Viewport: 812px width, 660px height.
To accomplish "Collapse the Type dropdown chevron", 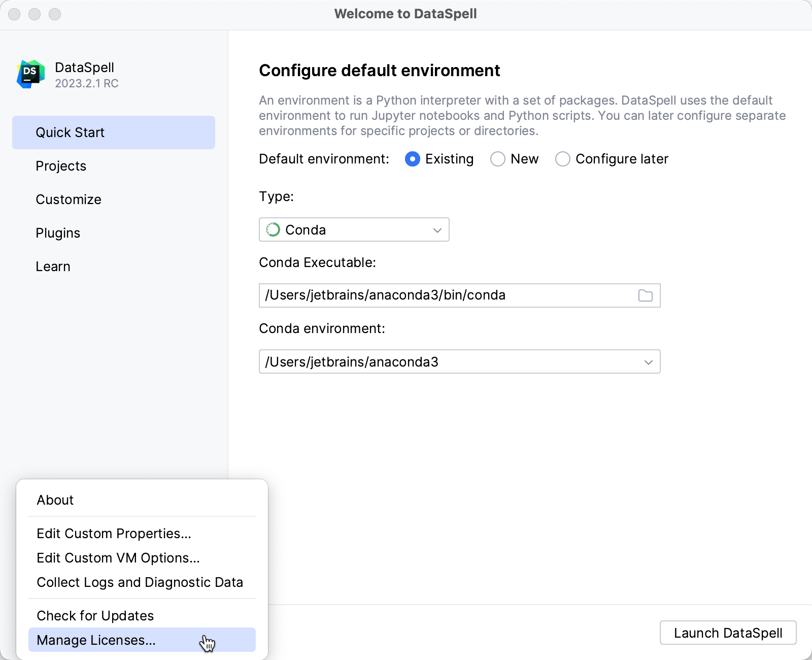I will [436, 229].
